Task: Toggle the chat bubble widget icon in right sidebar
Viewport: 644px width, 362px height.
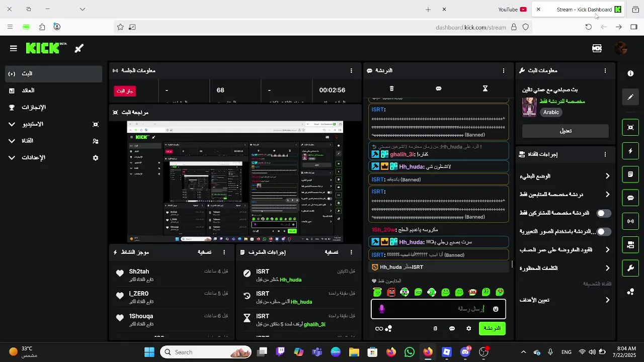Action: [x=630, y=198]
